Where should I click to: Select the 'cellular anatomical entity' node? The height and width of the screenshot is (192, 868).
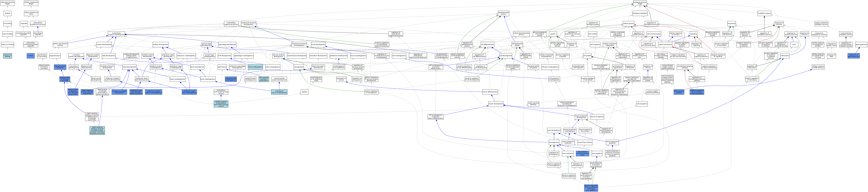[31, 13]
